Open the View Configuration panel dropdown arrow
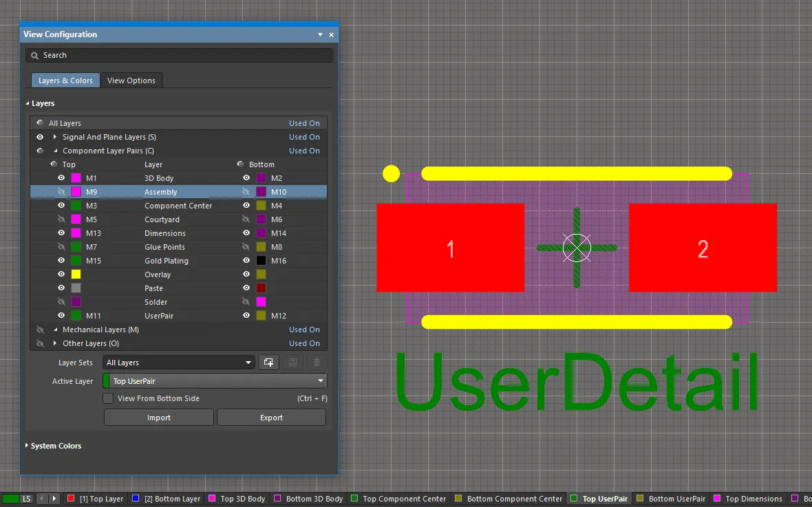 (320, 34)
